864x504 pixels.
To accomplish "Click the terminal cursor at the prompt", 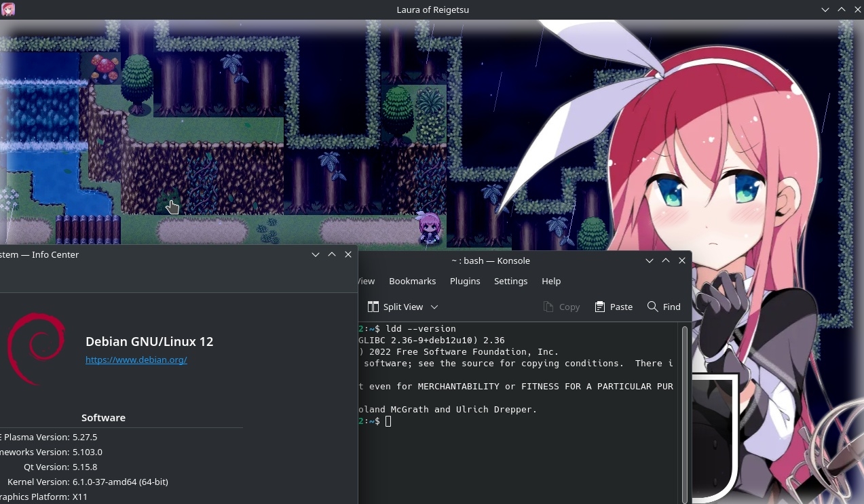I will click(388, 421).
